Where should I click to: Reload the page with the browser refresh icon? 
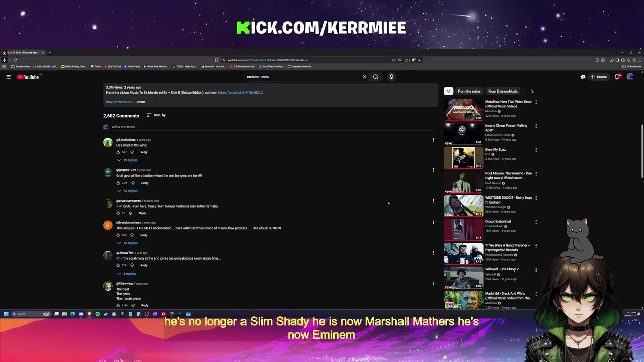[x=15, y=60]
